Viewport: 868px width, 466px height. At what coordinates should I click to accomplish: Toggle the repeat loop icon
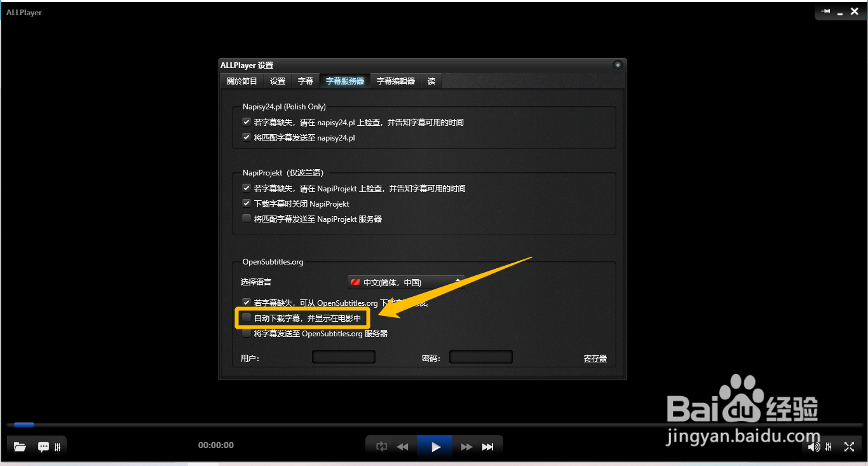381,446
